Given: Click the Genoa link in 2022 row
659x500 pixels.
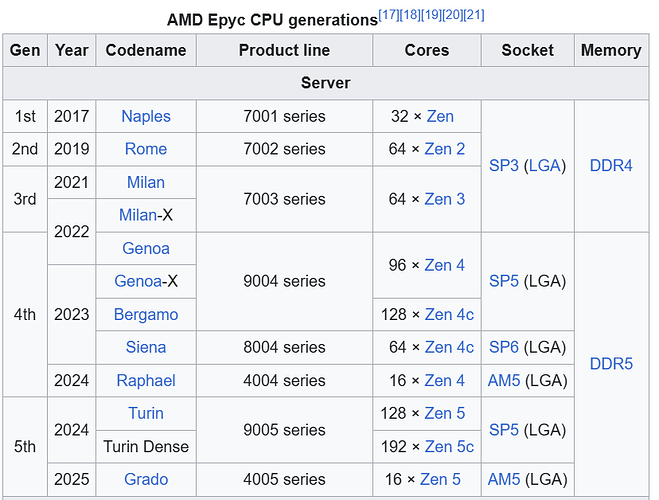Looking at the screenshot, I should pyautogui.click(x=146, y=248).
